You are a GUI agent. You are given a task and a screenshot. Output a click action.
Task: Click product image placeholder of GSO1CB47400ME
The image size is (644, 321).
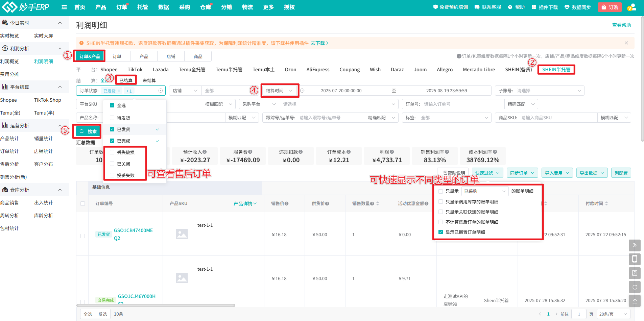pyautogui.click(x=182, y=234)
